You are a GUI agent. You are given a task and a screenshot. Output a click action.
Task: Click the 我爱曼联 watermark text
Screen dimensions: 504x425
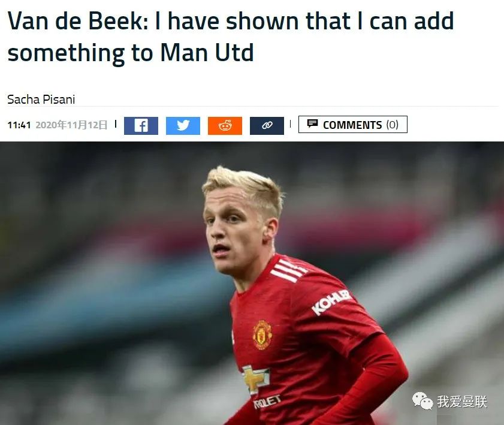click(462, 402)
